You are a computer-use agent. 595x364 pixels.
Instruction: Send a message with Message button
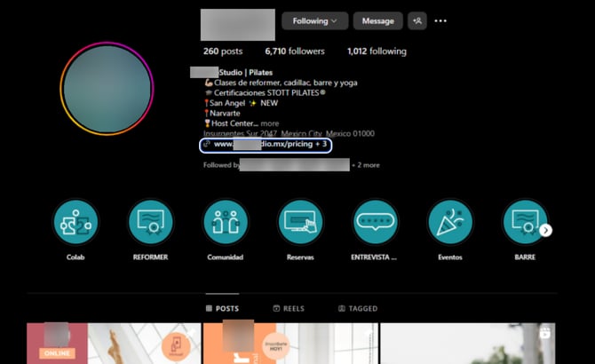click(377, 20)
